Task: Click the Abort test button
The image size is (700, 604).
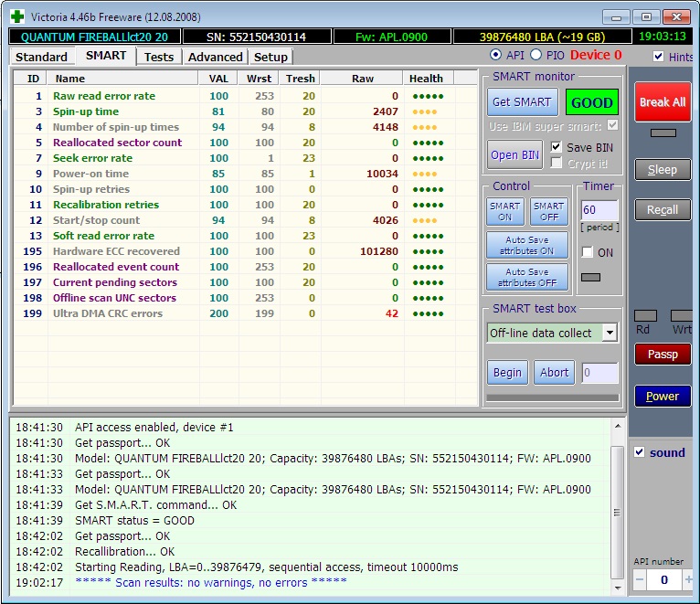Action: tap(555, 372)
